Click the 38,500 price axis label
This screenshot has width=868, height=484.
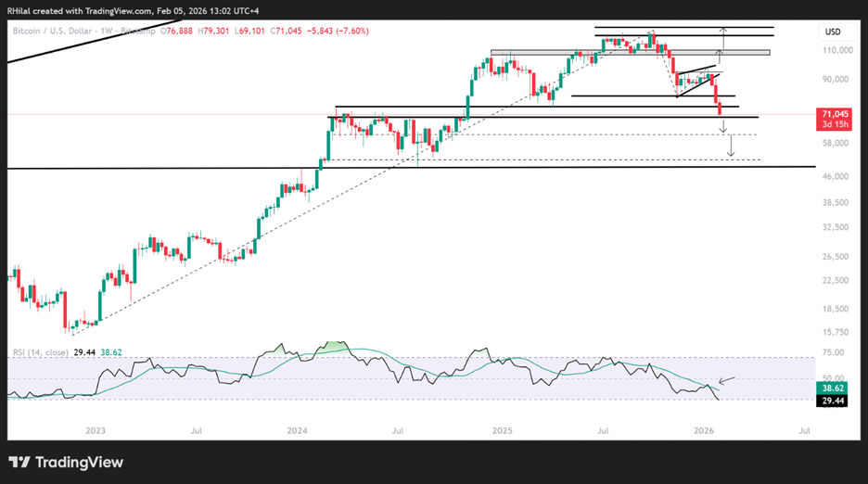pyautogui.click(x=836, y=203)
